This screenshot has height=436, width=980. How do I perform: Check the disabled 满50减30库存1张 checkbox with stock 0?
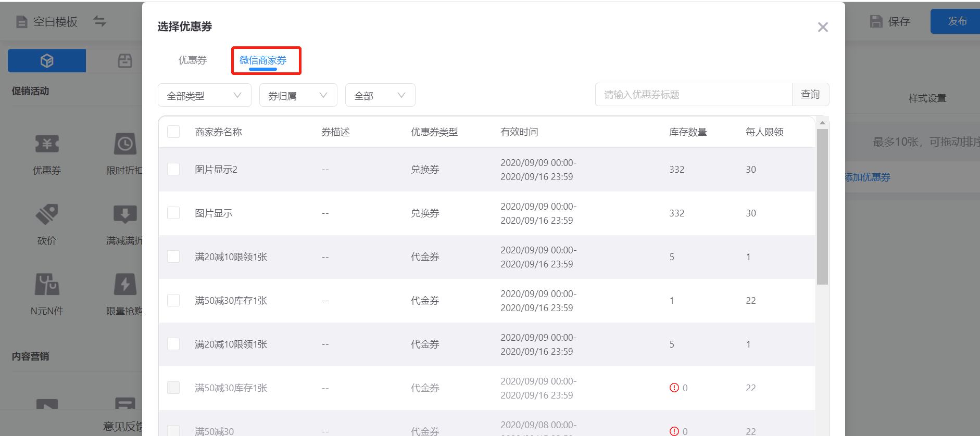coord(173,388)
